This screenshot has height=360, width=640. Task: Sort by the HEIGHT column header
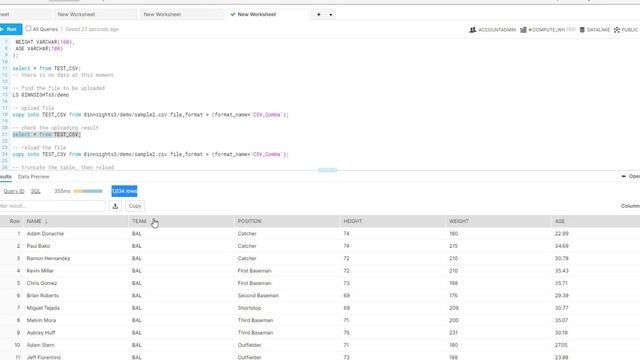(x=353, y=221)
